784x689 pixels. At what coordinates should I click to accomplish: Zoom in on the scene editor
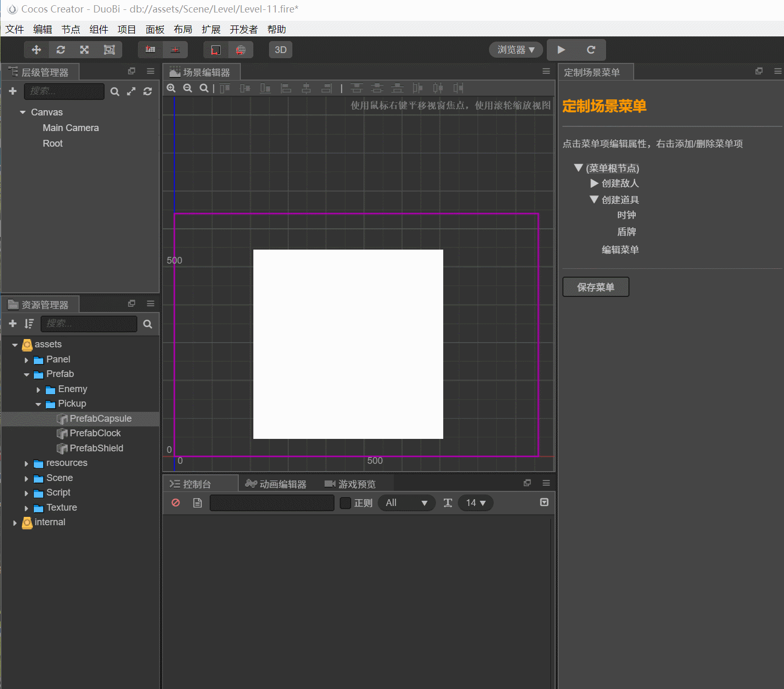tap(171, 88)
